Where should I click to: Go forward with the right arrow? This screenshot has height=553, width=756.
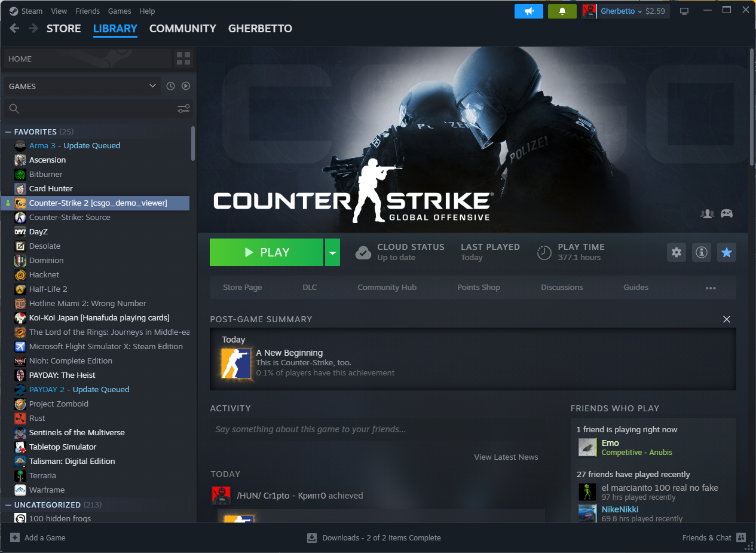point(33,28)
